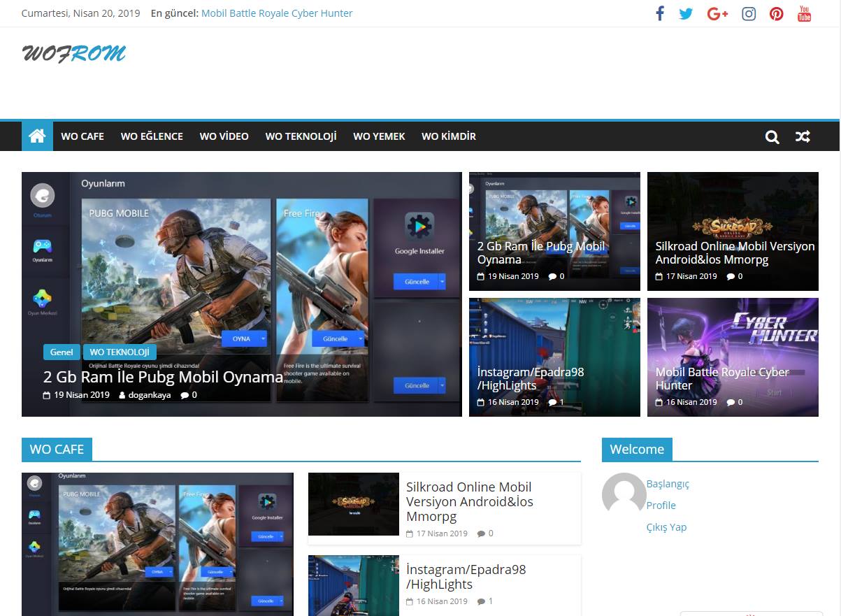Click featured post date 19 Nisan 2019
Screen dimensions: 841x616
point(76,395)
